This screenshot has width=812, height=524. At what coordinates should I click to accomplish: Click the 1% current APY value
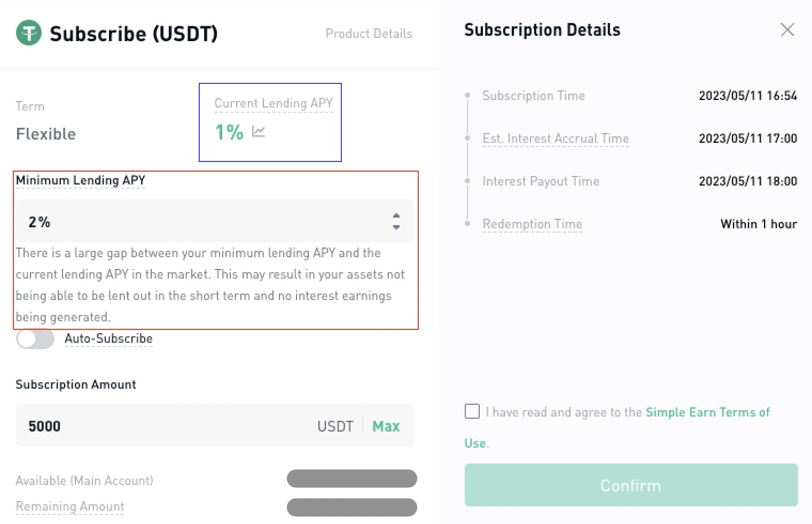(229, 132)
